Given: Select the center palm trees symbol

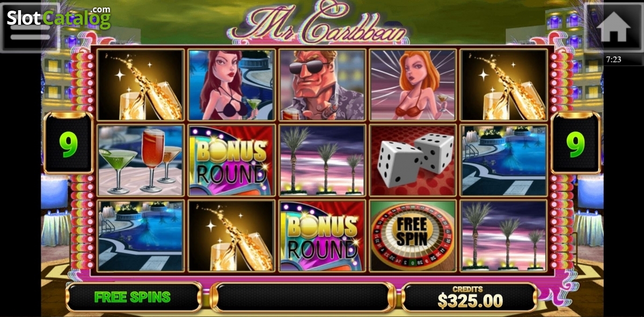Looking at the screenshot, I should pyautogui.click(x=322, y=160).
